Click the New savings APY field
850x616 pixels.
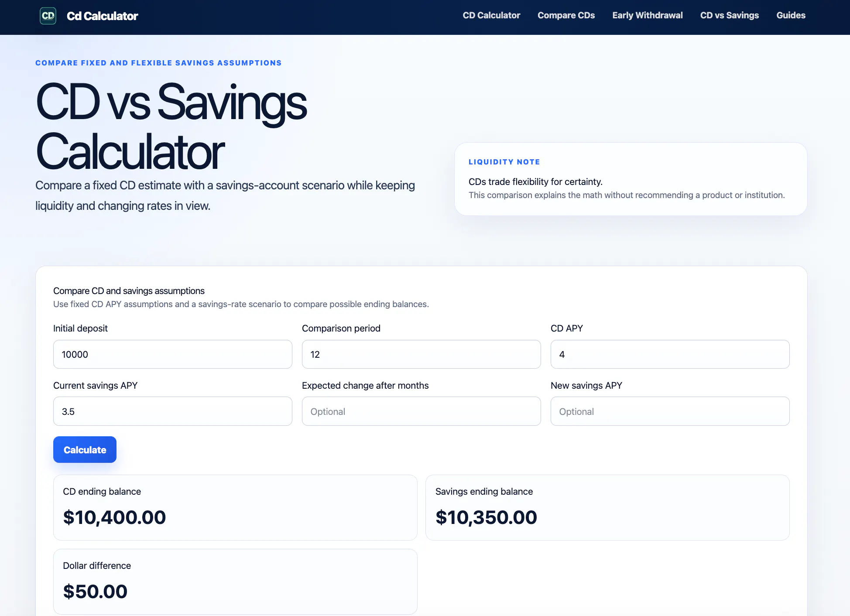(x=670, y=411)
